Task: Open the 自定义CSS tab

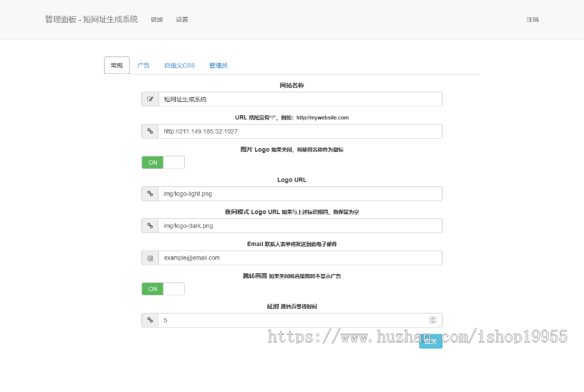Action: coord(180,66)
